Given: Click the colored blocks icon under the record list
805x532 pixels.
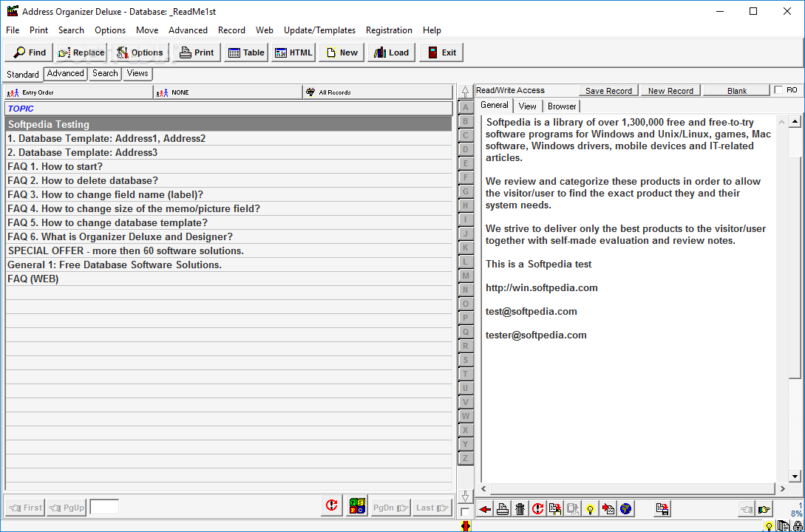Looking at the screenshot, I should [x=357, y=506].
